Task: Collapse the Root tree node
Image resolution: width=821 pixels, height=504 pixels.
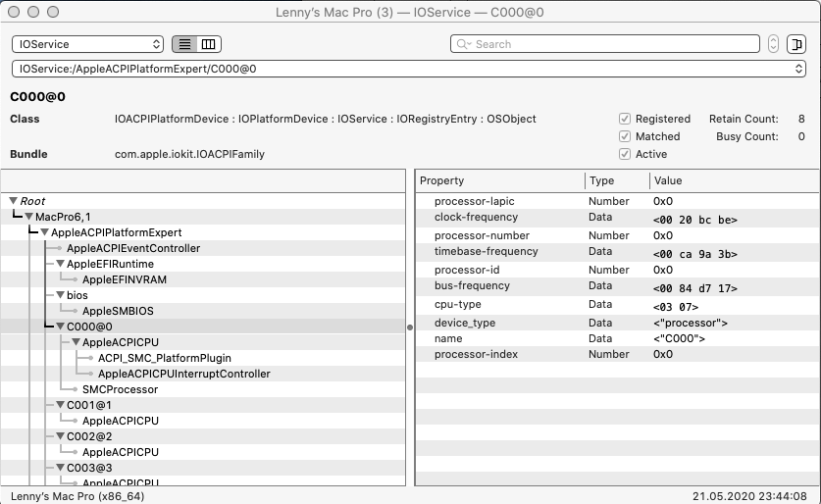Action: (x=14, y=201)
